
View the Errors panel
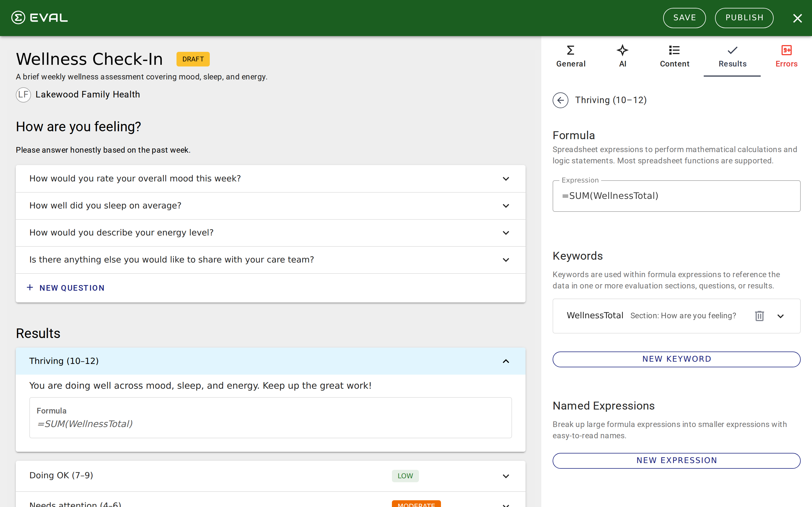coord(787,55)
